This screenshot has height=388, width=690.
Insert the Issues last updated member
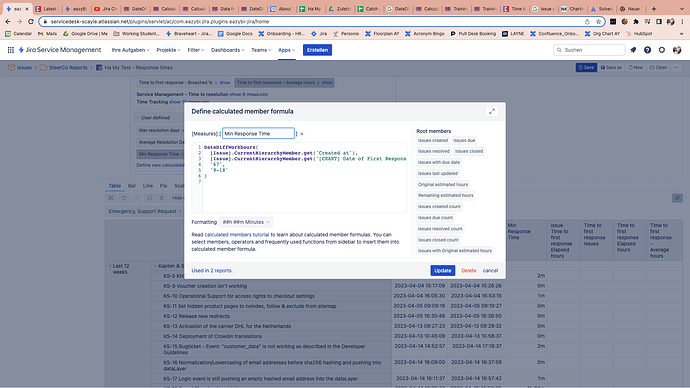click(438, 173)
